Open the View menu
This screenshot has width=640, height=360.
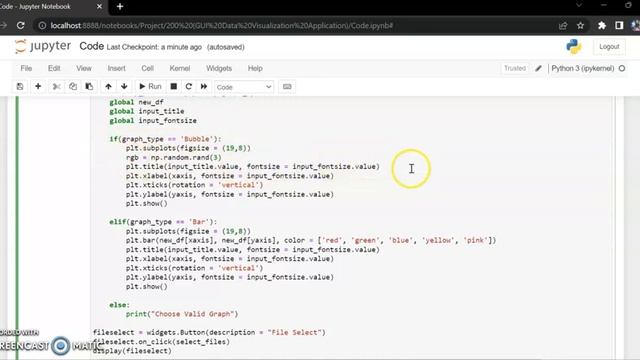point(84,68)
